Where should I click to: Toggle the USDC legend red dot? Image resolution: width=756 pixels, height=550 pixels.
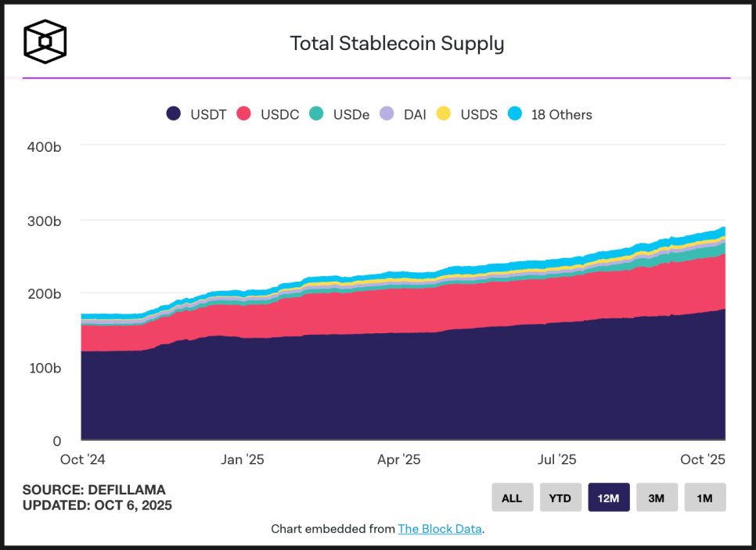(243, 114)
